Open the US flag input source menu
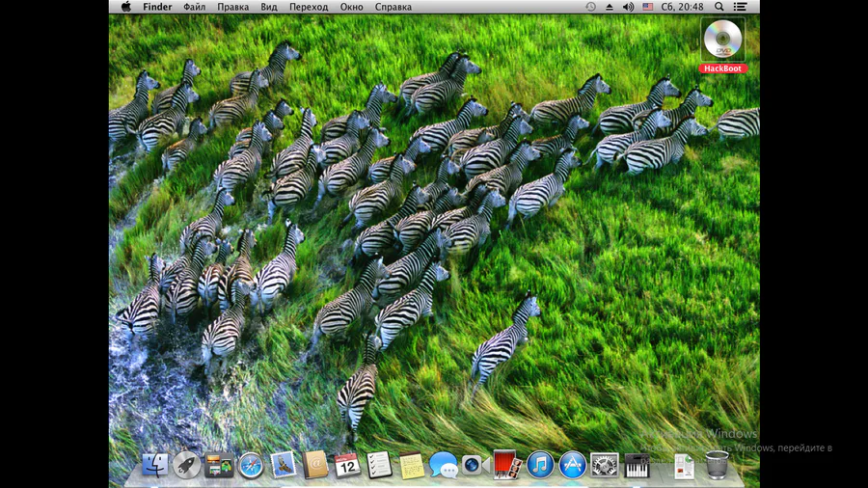 (648, 7)
